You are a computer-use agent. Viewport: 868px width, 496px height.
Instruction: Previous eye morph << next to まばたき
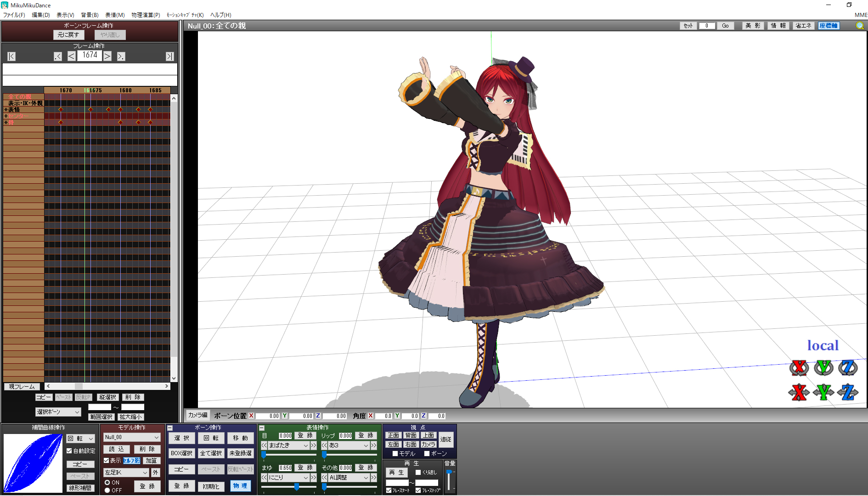coord(264,445)
